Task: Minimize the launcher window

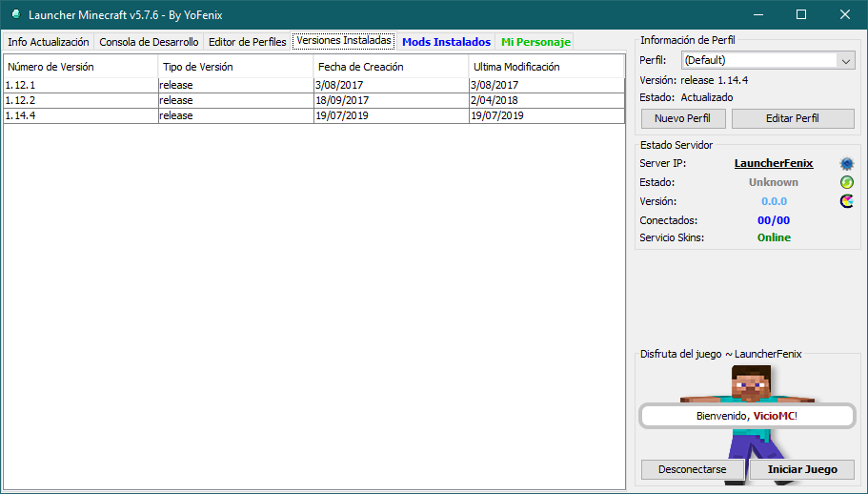Action: tap(757, 14)
